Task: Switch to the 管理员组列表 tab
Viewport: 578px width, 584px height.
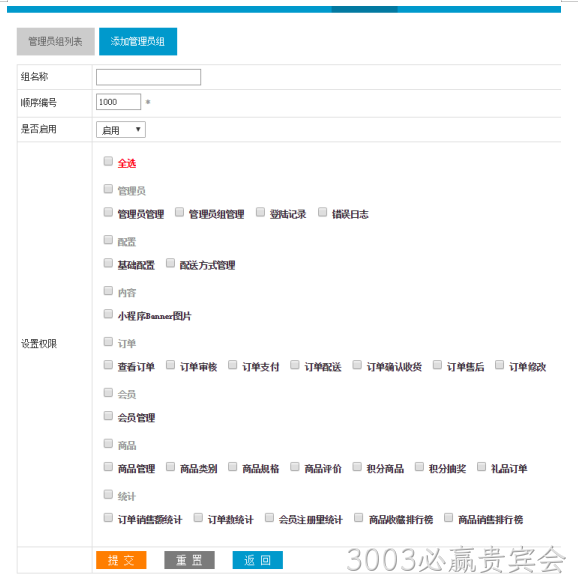Action: click(55, 41)
